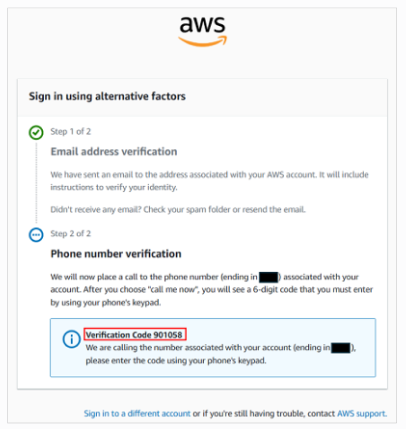Click the Step 2 of 2 label
Viewport: 406px width, 429px height.
pyautogui.click(x=71, y=233)
